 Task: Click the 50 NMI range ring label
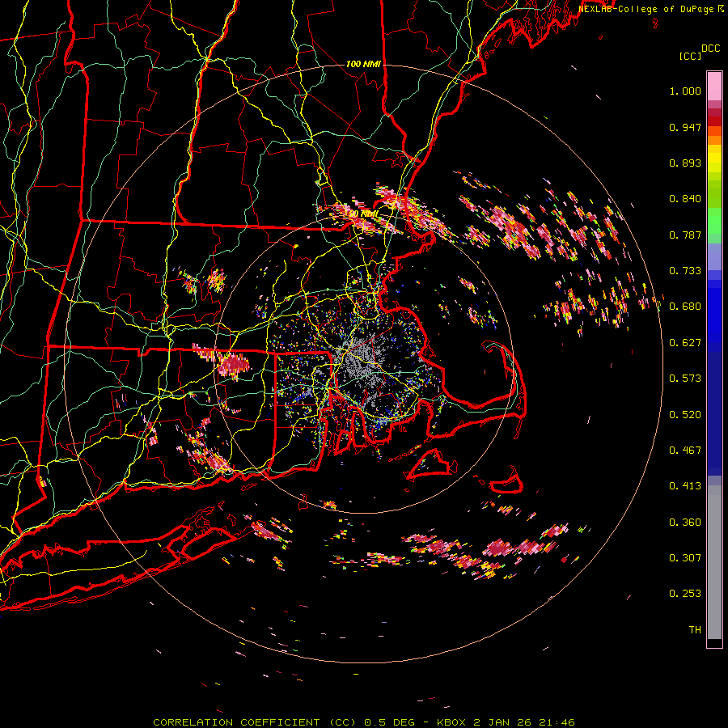[x=364, y=214]
